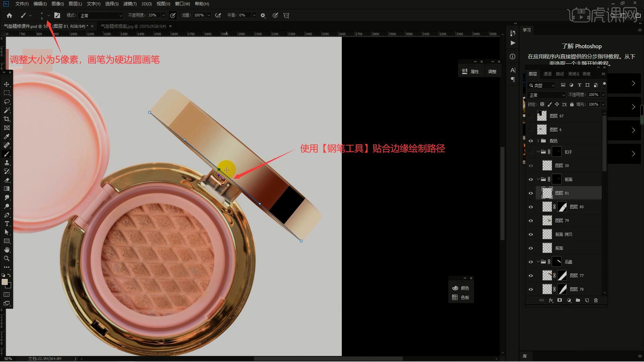Select the Eyedropper tool
The width and height of the screenshot is (644, 362).
click(x=7, y=136)
